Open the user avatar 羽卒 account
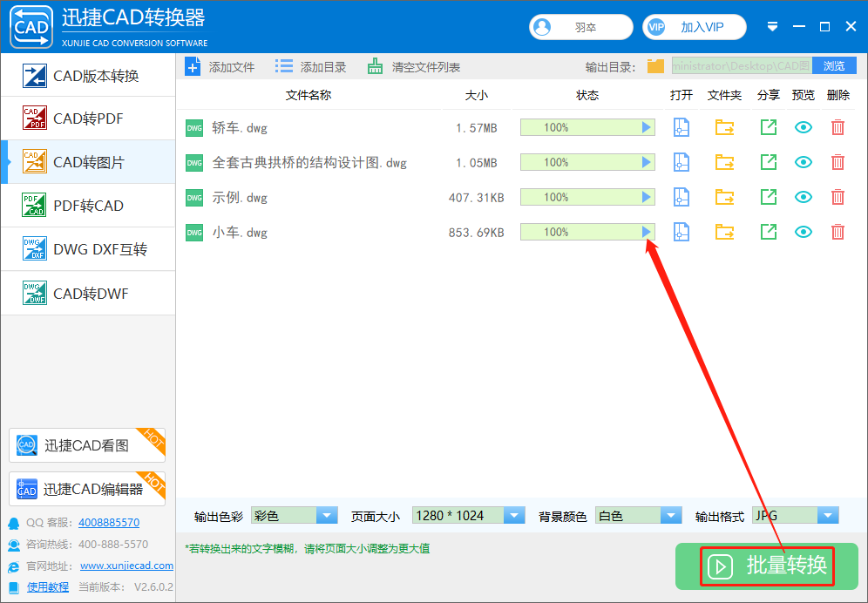 [x=580, y=27]
